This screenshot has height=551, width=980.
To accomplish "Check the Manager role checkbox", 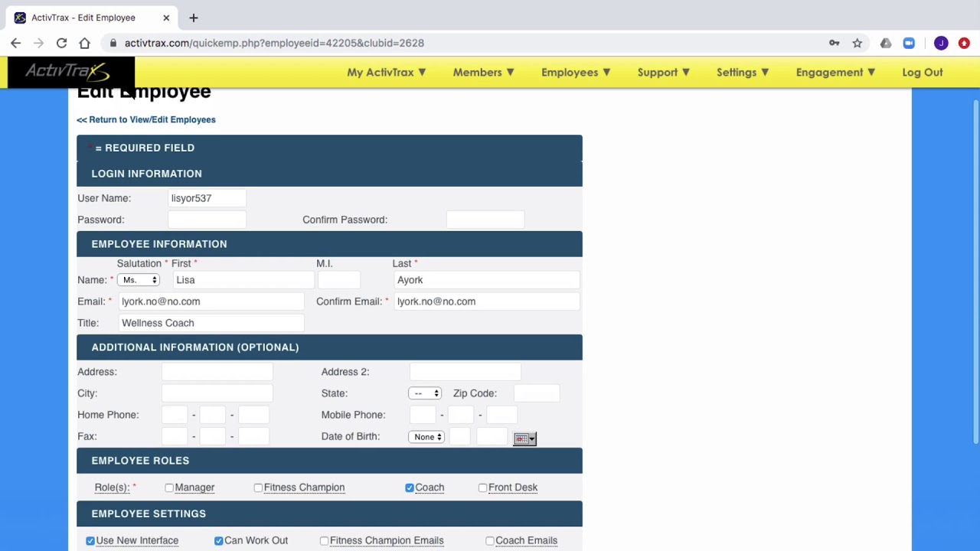I will point(169,487).
